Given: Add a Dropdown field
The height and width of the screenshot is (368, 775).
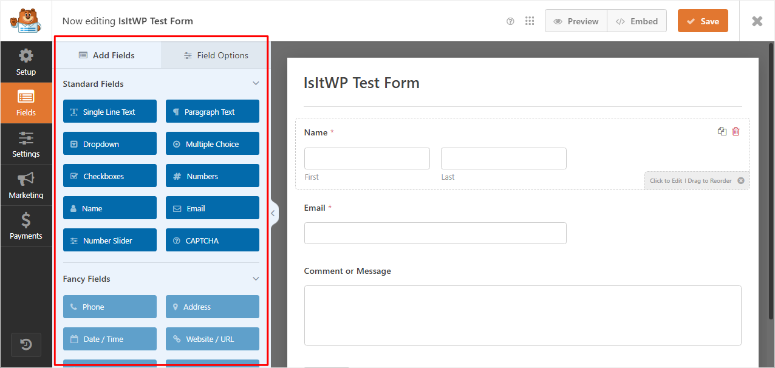Looking at the screenshot, I should [110, 144].
